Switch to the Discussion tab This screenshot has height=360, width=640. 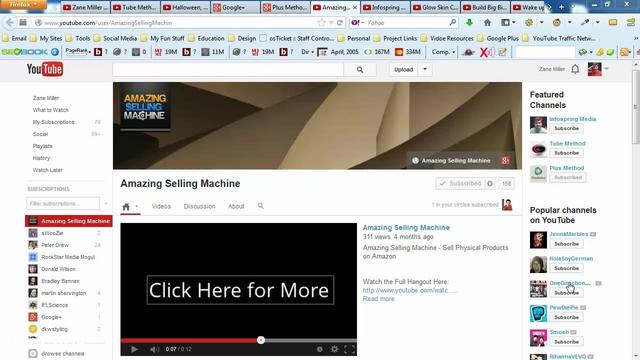click(199, 207)
